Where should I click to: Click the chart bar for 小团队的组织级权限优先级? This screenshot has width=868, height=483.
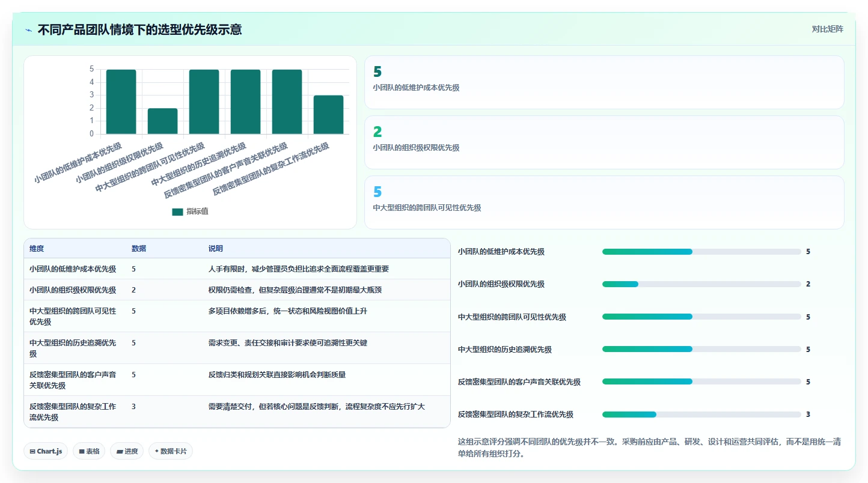pyautogui.click(x=163, y=121)
